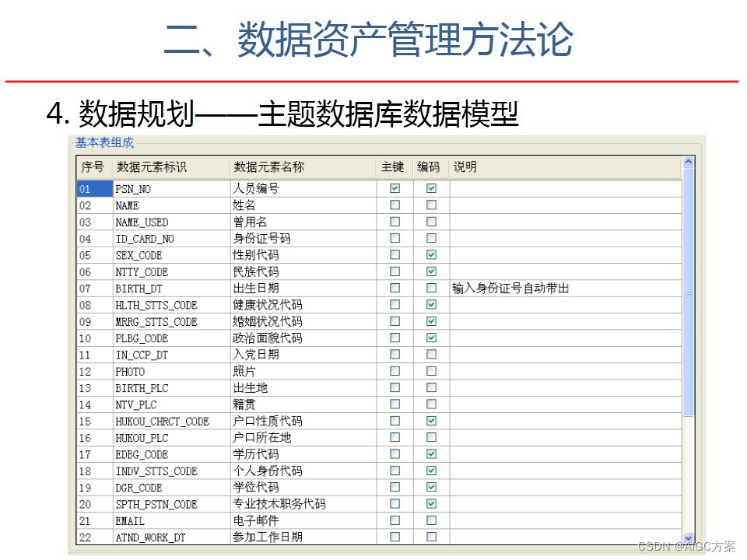Screen dimensions: 747x560
Task: Click the table's scroll down arrow
Action: click(x=688, y=538)
